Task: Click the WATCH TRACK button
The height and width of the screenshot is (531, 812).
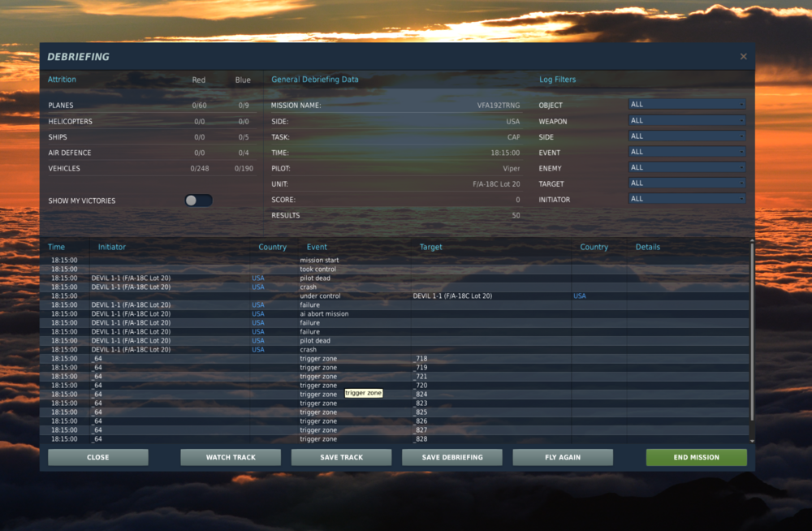Action: coord(231,457)
